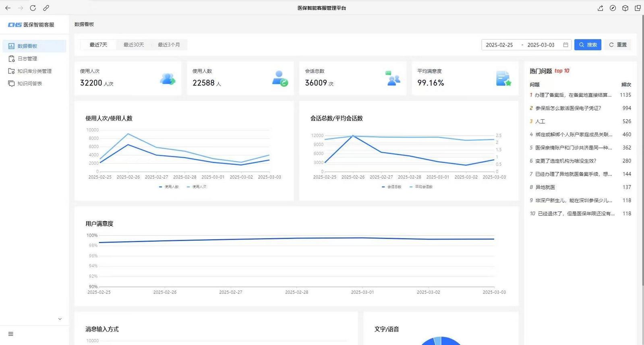Viewport: 644px width, 345px height.
Task: Open 知识库分类管理 in the sidebar
Action: (34, 71)
